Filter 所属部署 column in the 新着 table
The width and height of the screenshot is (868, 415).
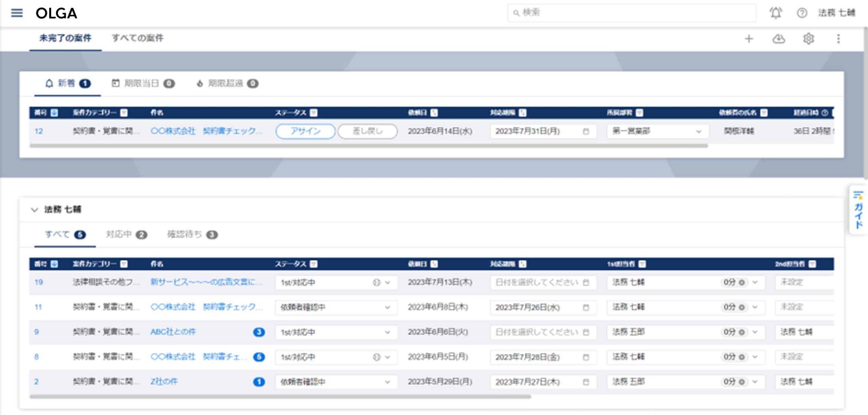(639, 113)
